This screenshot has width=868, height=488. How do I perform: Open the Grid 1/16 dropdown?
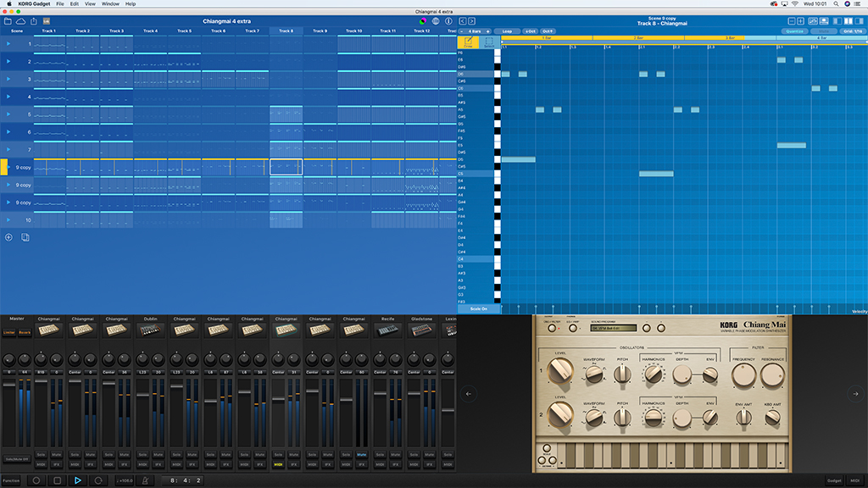(853, 31)
